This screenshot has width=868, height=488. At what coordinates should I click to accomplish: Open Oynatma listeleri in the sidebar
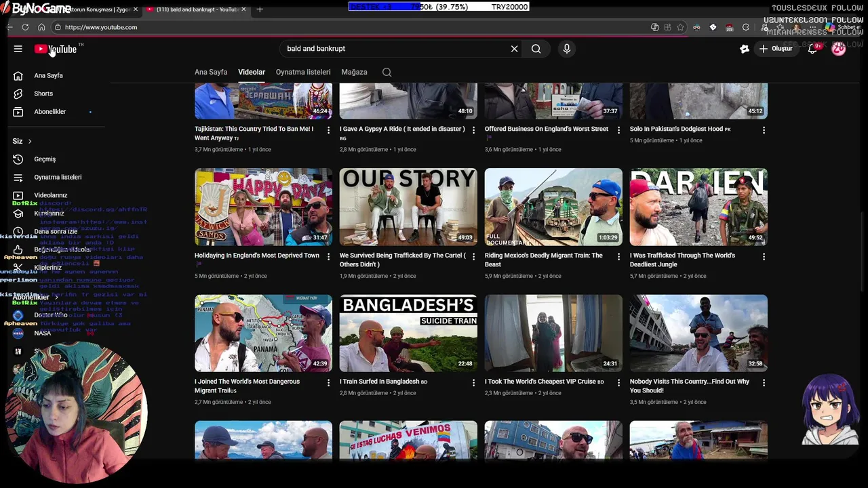(58, 178)
